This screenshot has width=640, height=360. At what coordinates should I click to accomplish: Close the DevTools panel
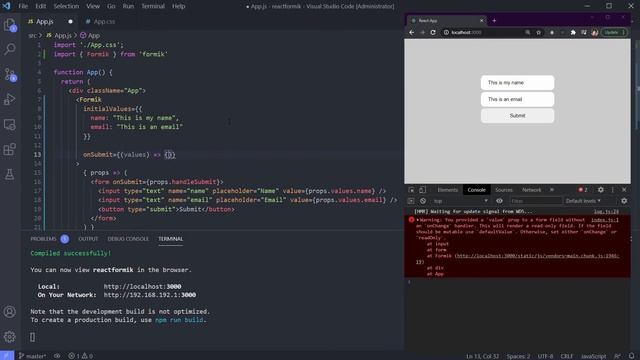(624, 190)
